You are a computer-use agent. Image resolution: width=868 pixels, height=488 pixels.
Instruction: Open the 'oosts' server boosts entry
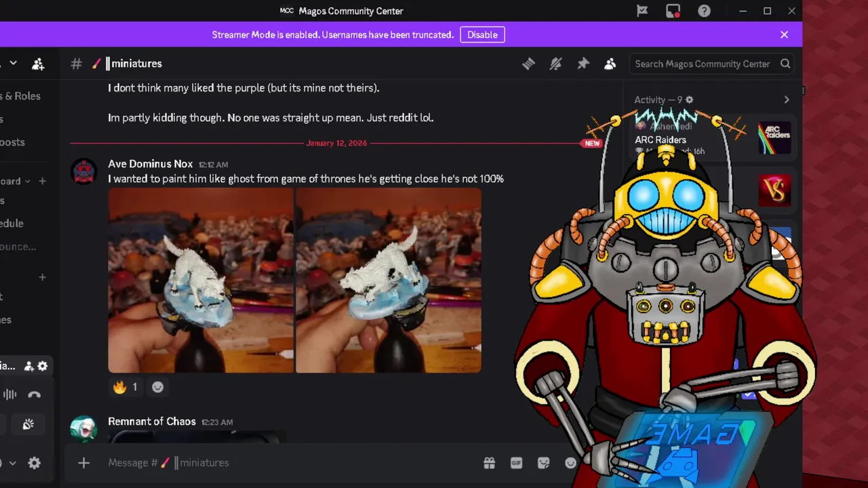(x=12, y=142)
